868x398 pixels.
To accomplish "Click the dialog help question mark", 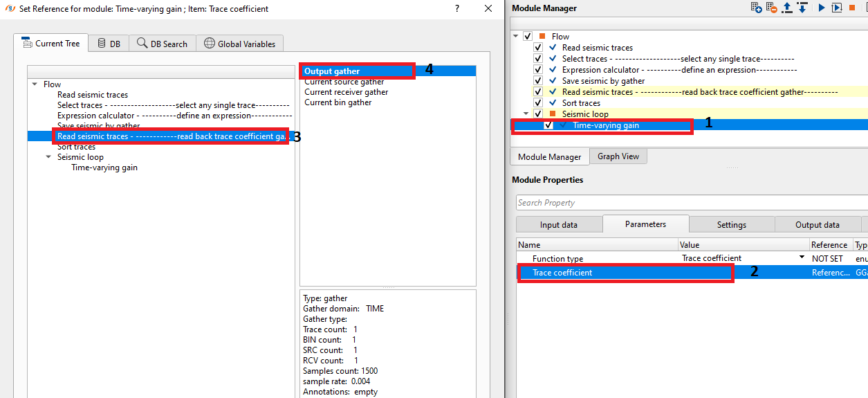I will click(457, 8).
